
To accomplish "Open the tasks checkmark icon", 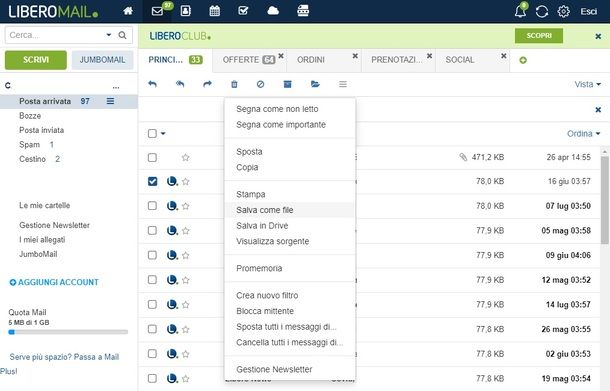I will [243, 11].
